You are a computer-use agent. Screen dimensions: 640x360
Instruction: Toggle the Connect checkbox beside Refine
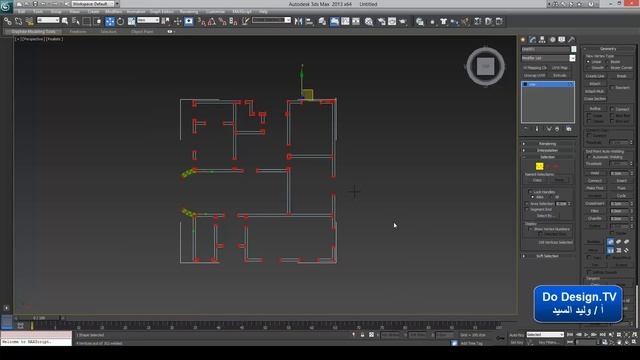(612, 109)
